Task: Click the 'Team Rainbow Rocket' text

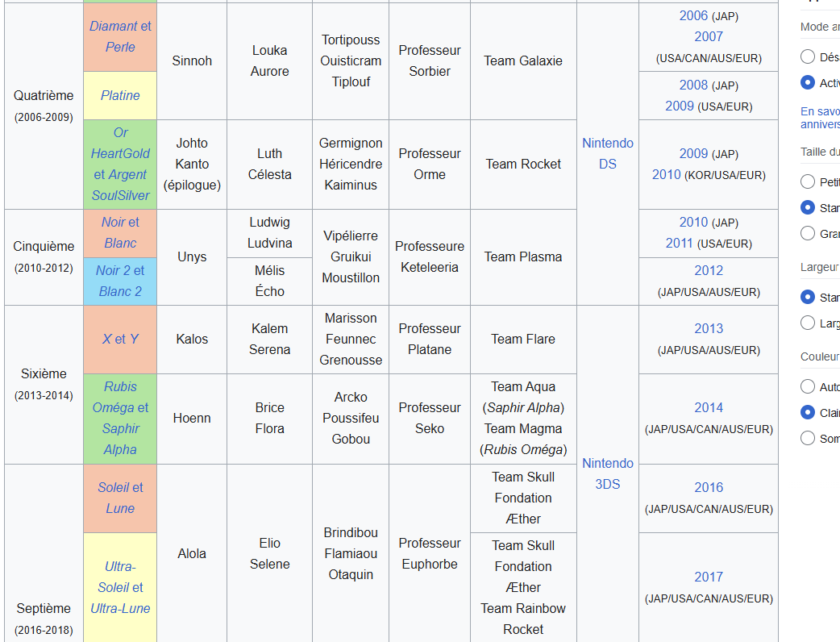Action: click(x=523, y=619)
